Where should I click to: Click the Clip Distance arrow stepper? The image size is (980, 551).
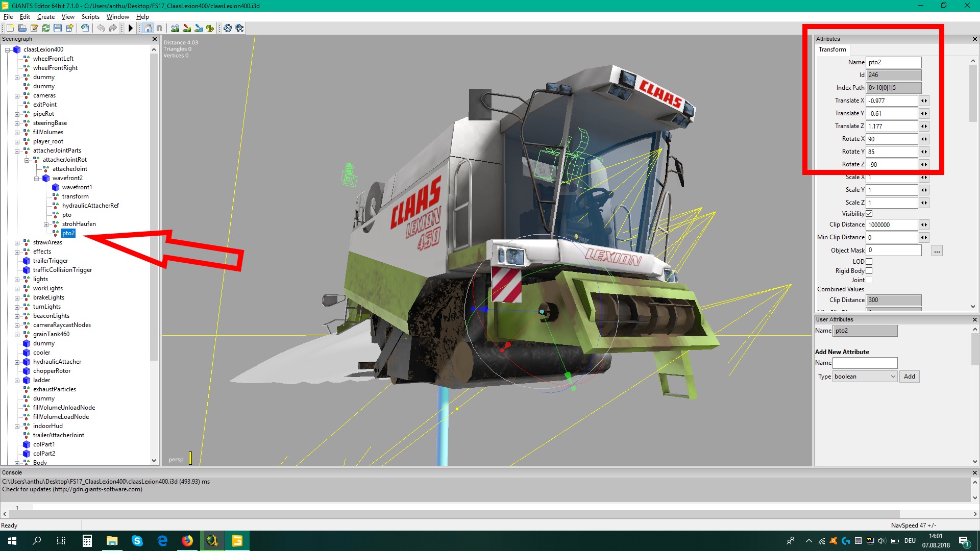click(924, 225)
